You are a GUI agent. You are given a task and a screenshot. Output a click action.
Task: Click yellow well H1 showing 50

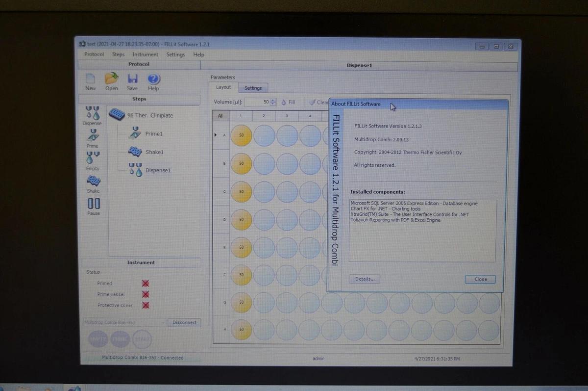point(241,330)
